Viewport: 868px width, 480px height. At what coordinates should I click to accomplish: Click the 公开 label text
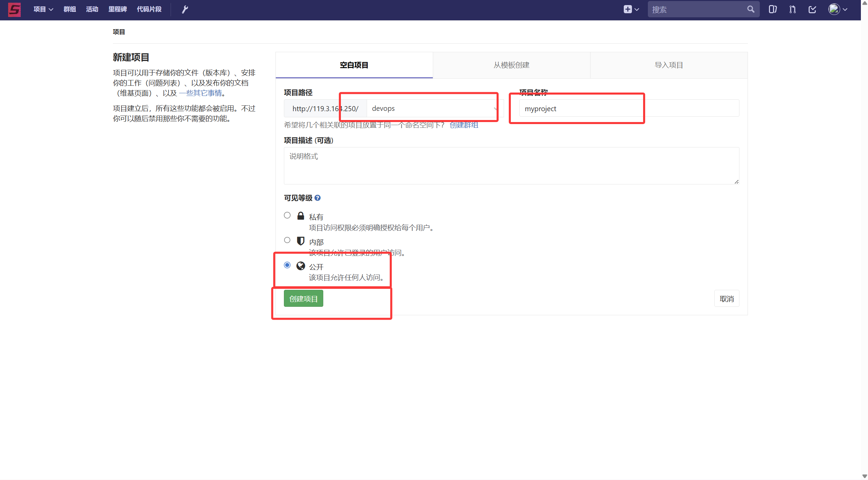pyautogui.click(x=316, y=267)
